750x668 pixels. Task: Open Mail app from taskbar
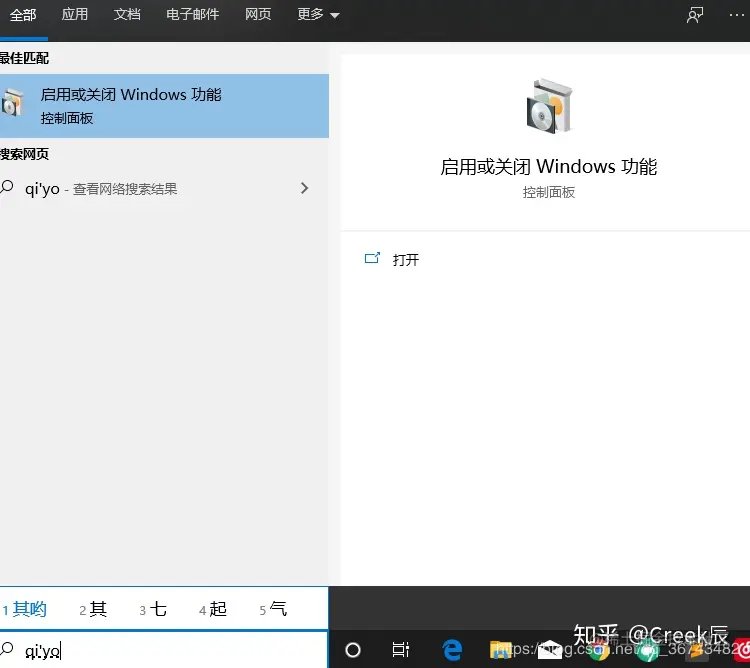pos(550,650)
